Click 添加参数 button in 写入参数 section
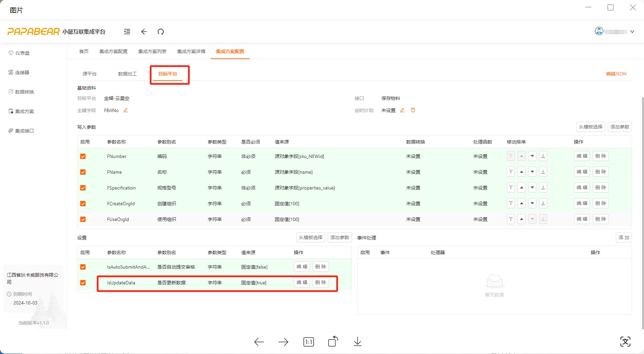This screenshot has height=354, width=644. 619,127
